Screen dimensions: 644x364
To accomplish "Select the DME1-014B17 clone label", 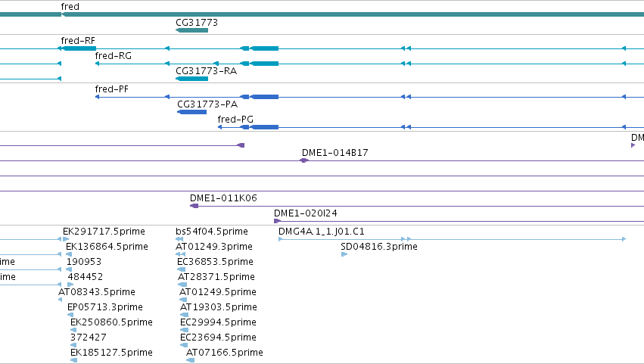I will (334, 153).
